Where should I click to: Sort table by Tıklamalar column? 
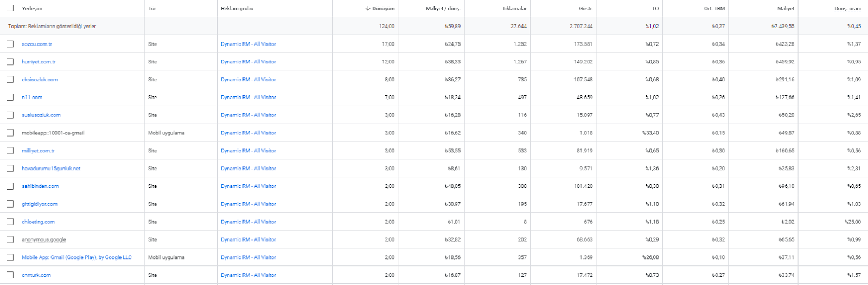(x=514, y=9)
